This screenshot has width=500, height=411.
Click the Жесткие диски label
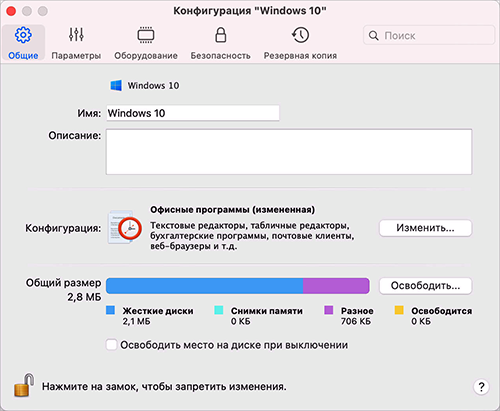[158, 311]
